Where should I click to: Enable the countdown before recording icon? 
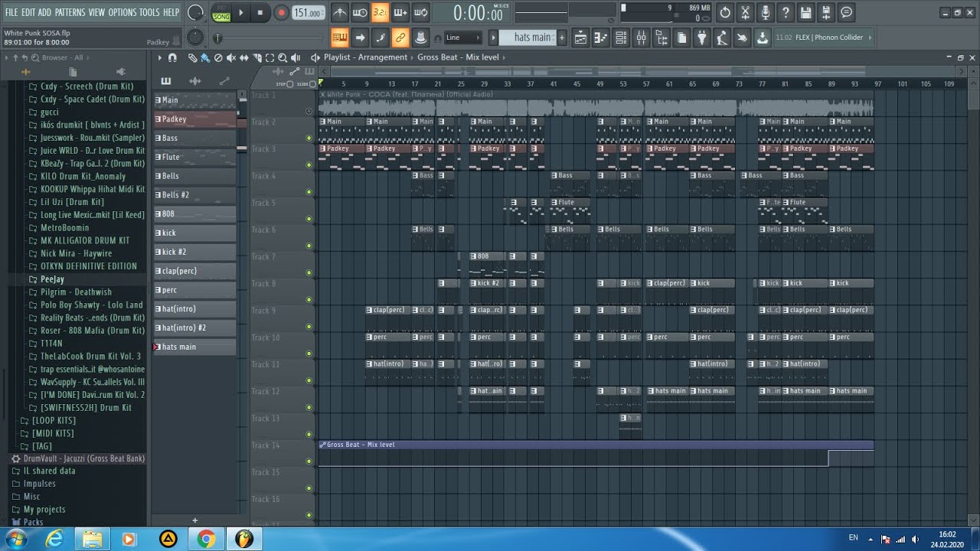pos(381,12)
